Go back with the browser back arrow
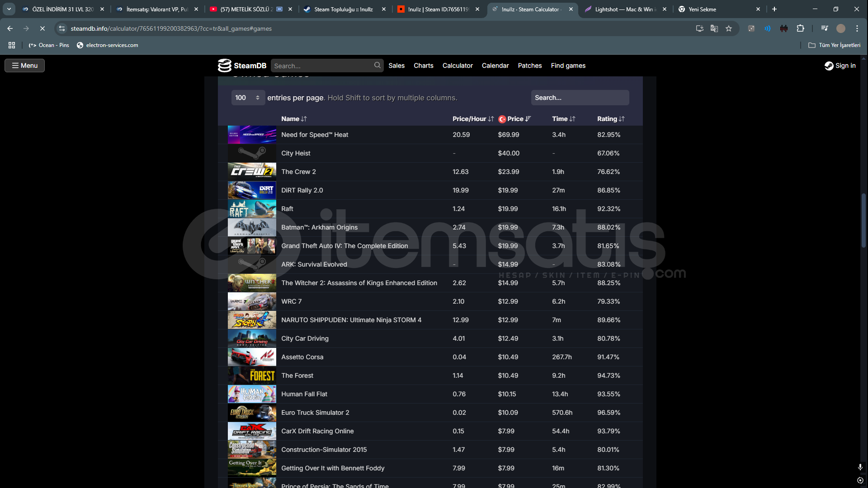Image resolution: width=868 pixels, height=488 pixels. [10, 28]
